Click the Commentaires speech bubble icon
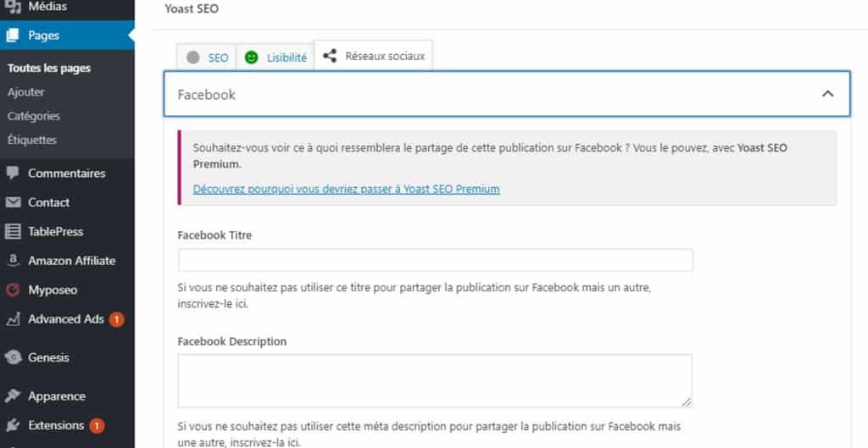The width and height of the screenshot is (868, 448). pyautogui.click(x=13, y=173)
